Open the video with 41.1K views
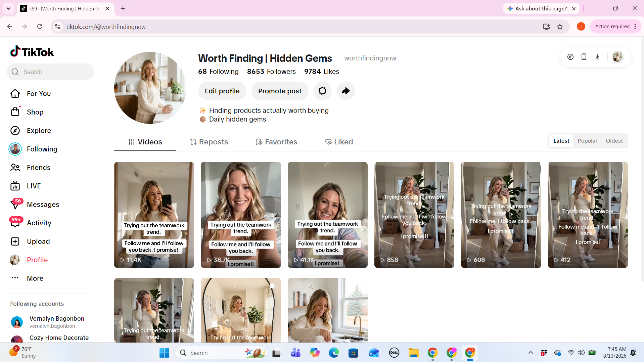 click(327, 215)
